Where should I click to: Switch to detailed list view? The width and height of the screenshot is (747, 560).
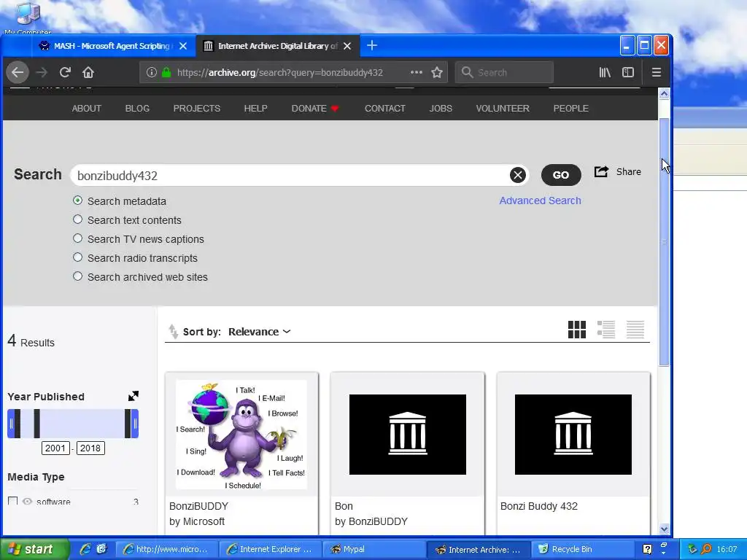[x=606, y=330]
